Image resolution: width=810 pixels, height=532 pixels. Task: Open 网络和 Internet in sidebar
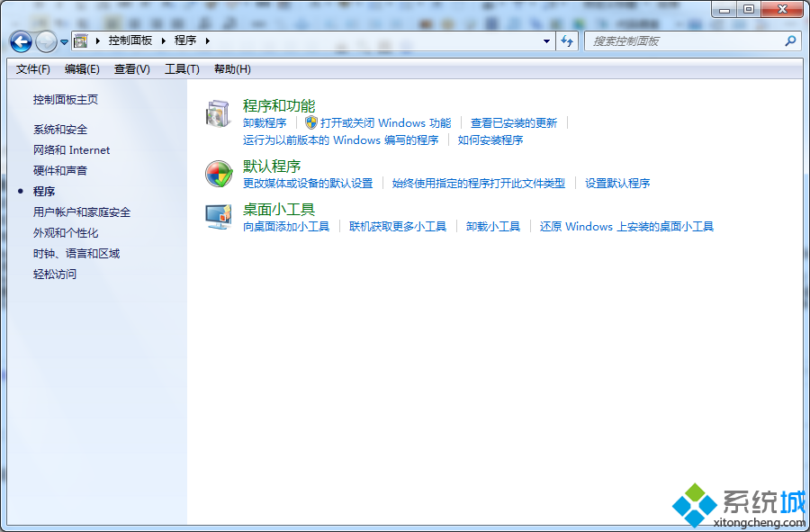point(72,150)
